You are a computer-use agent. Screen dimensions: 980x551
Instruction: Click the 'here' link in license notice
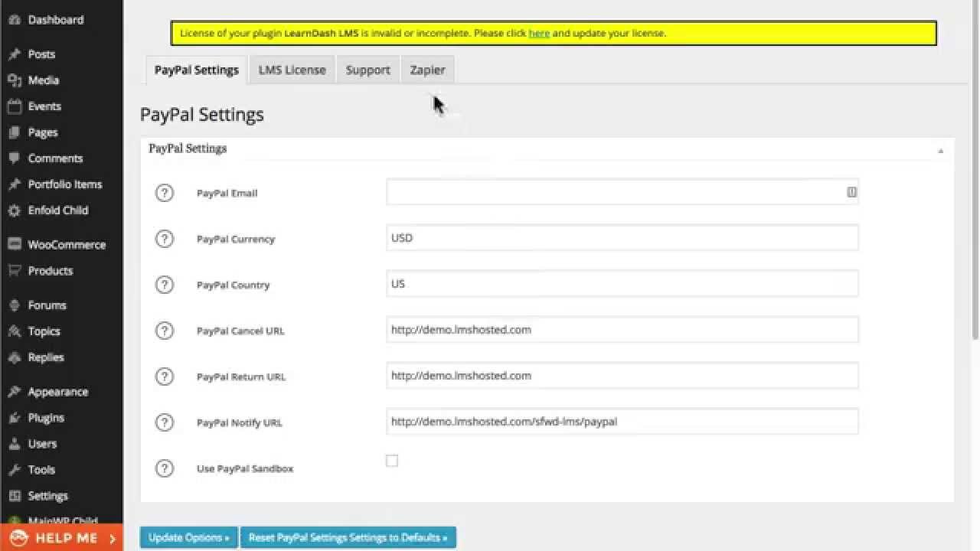539,34
